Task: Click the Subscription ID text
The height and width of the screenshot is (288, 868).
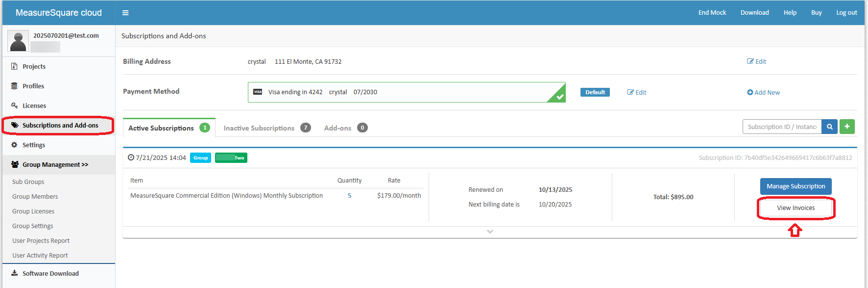Action: coord(775,157)
